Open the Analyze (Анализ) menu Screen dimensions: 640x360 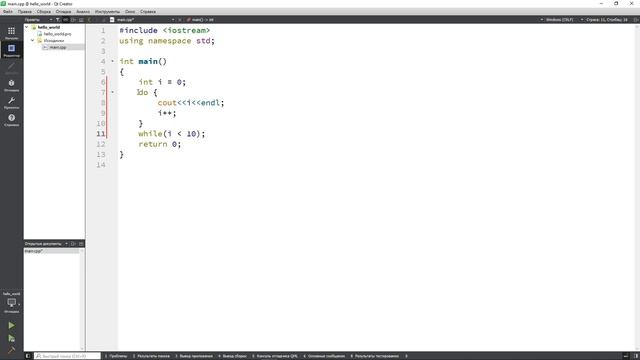83,11
